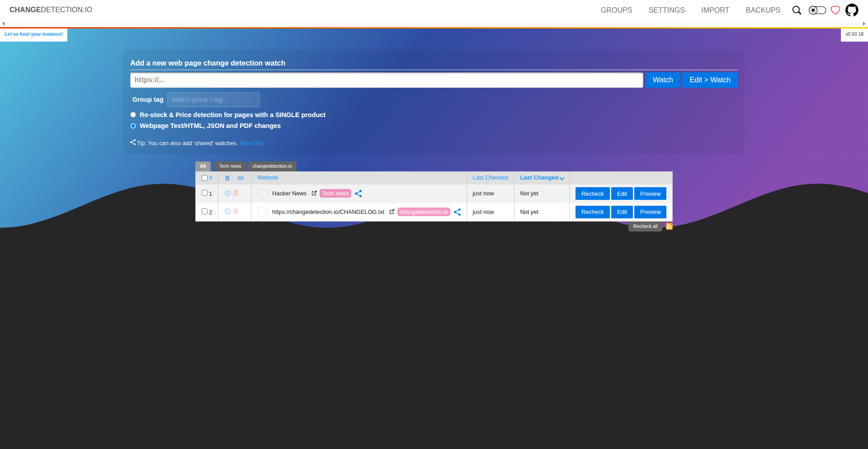Click Preview for the CHANGELOG.txt watch
The height and width of the screenshot is (449, 868).
click(650, 212)
